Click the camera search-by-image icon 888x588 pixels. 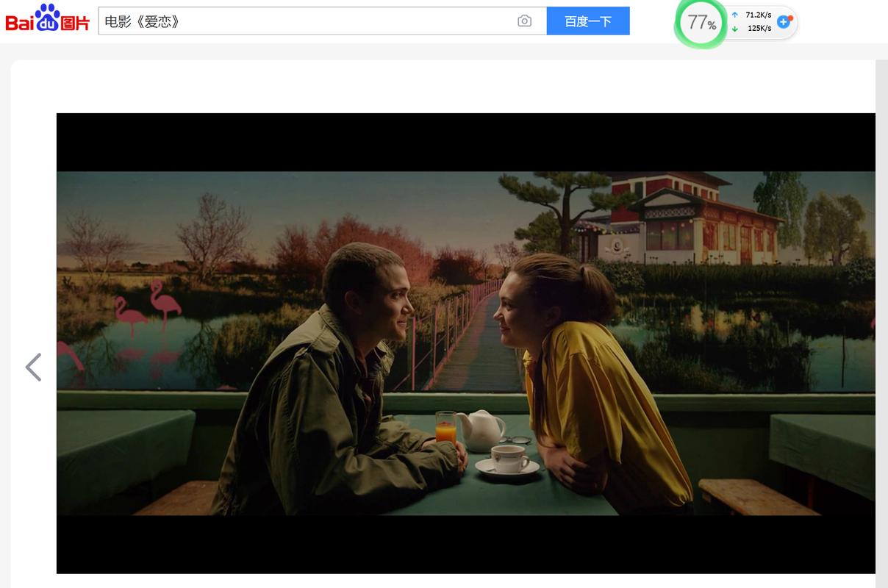[x=524, y=21]
